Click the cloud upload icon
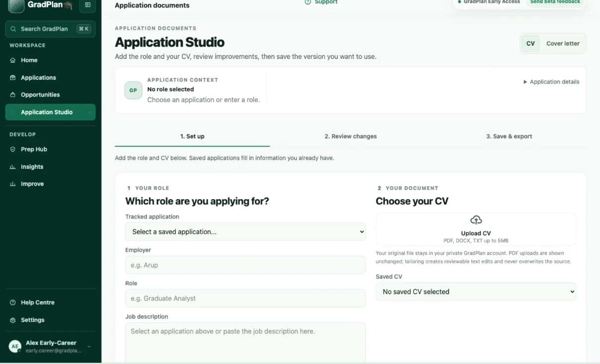The image size is (600, 364). pos(476,220)
